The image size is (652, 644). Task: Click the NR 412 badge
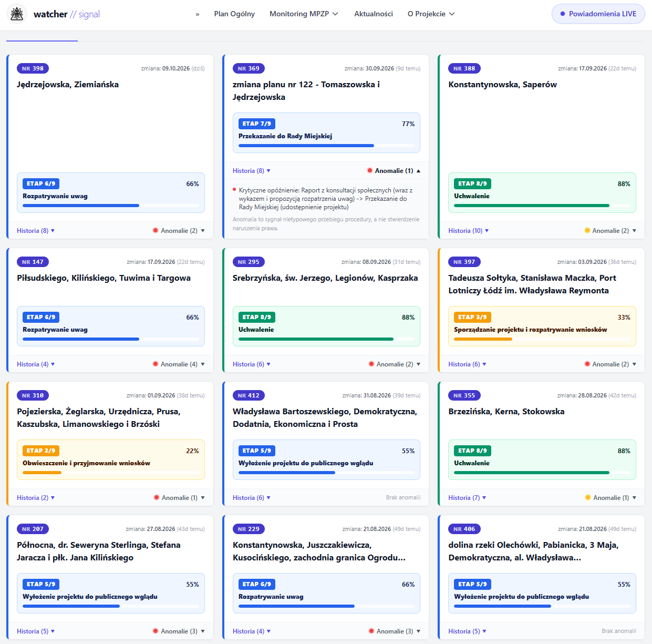[249, 395]
